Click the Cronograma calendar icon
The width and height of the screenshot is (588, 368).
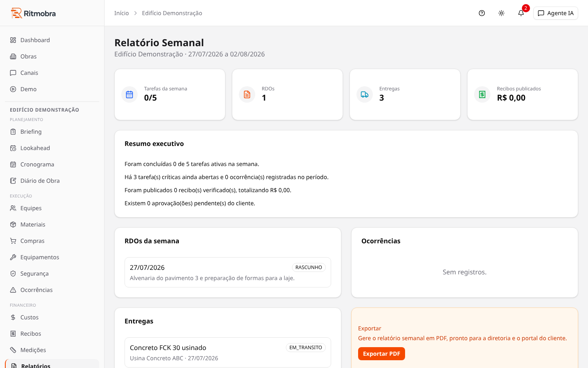point(13,164)
